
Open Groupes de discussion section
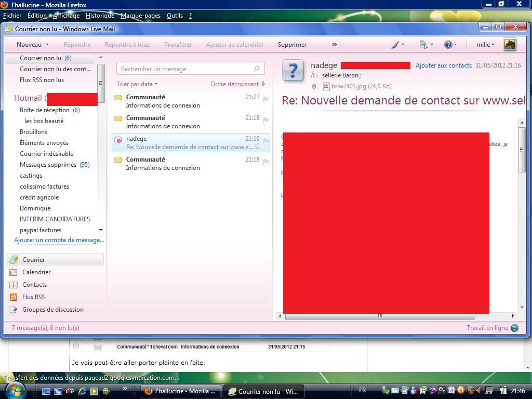[x=52, y=310]
